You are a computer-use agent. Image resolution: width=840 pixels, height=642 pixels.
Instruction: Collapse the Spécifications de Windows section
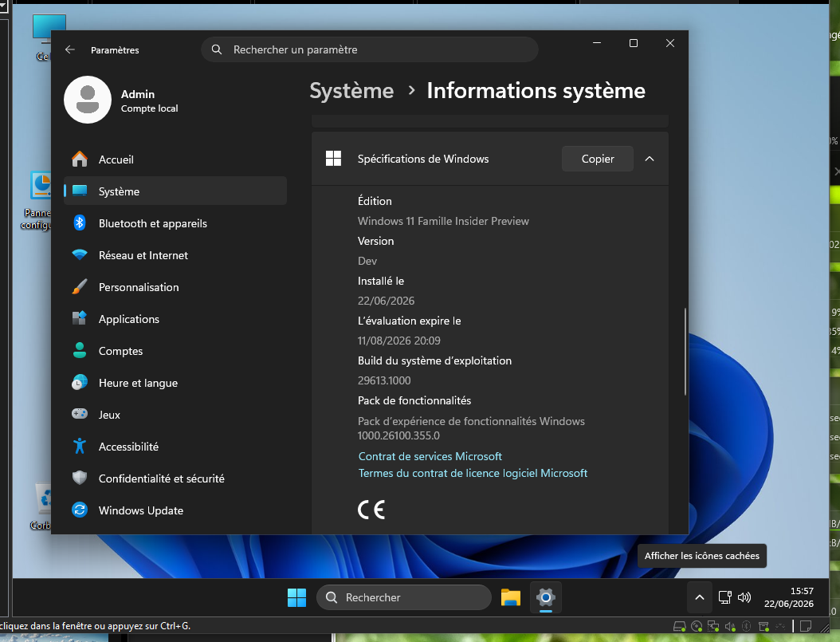tap(650, 160)
